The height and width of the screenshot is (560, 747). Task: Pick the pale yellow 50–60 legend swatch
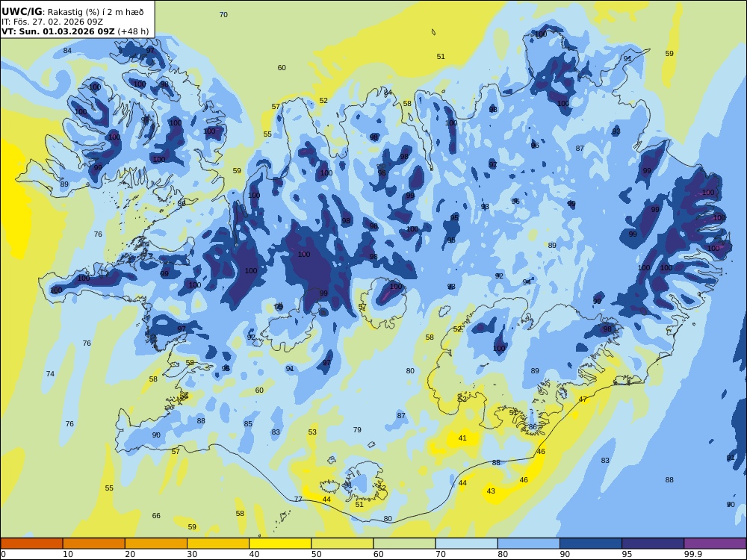pos(343,544)
